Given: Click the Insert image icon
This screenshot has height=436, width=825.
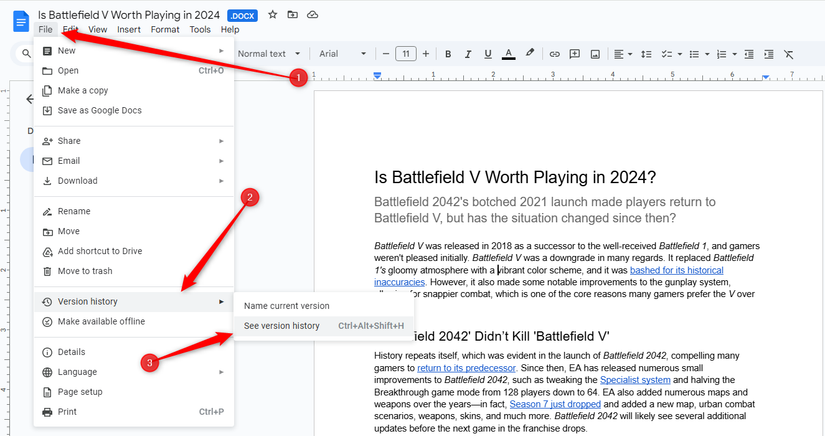Looking at the screenshot, I should pos(595,54).
